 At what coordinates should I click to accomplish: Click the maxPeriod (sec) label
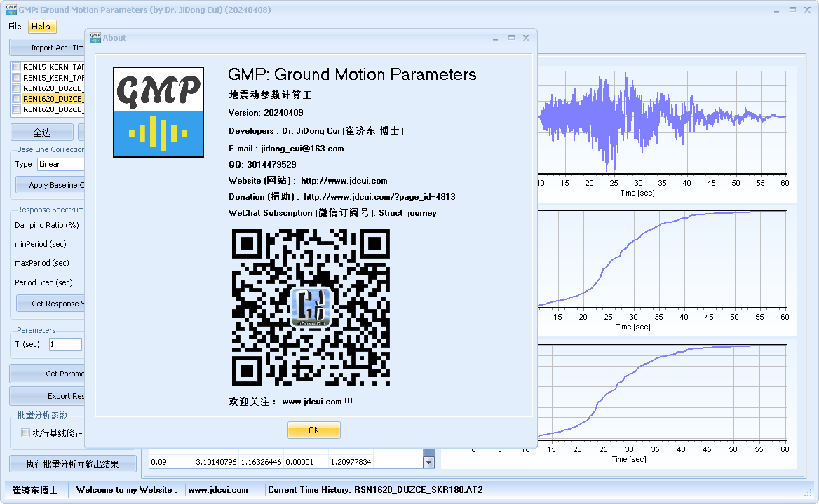point(42,263)
